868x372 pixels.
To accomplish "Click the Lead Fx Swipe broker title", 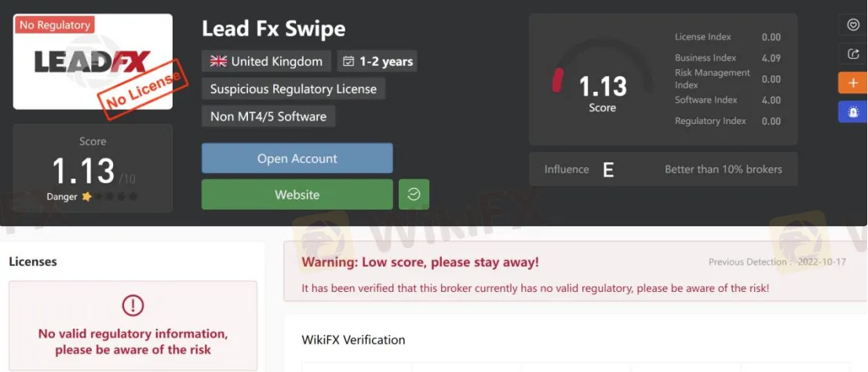I will tap(273, 29).
